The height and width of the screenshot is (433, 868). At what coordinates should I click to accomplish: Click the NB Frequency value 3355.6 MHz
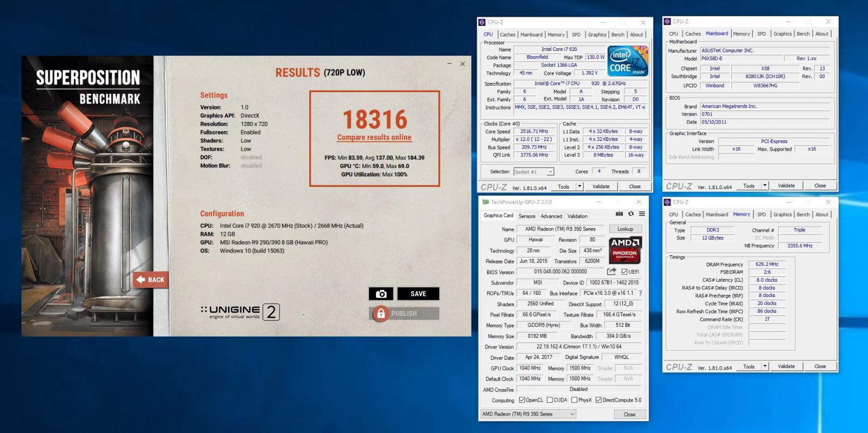tap(800, 245)
